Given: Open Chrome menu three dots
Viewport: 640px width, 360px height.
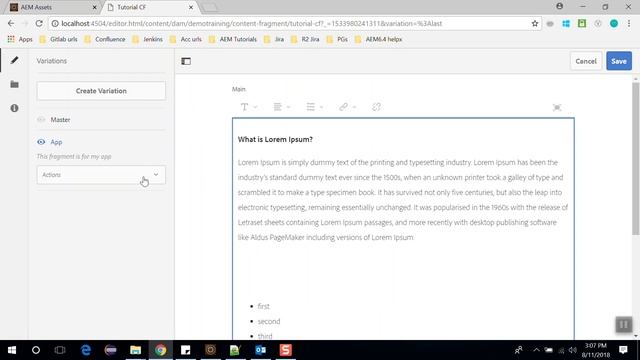Looking at the screenshot, I should 629,24.
